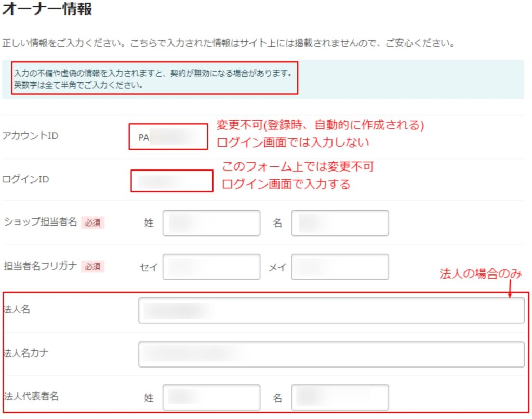Select the 法人名 text input

tap(331, 310)
